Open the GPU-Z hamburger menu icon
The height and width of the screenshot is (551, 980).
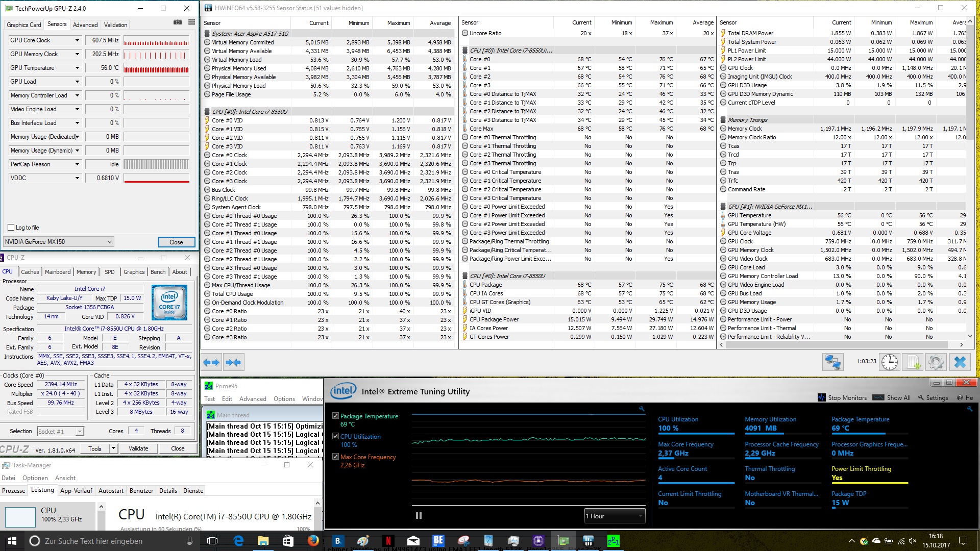191,22
